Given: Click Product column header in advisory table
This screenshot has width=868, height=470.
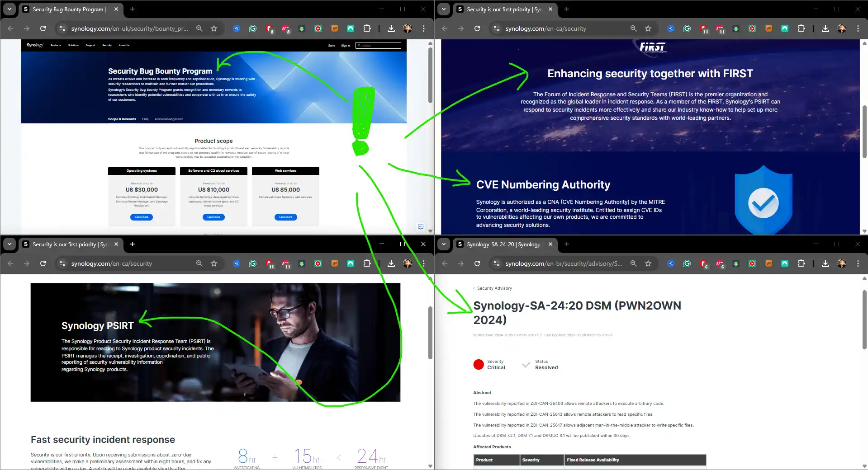Looking at the screenshot, I should (x=496, y=460).
